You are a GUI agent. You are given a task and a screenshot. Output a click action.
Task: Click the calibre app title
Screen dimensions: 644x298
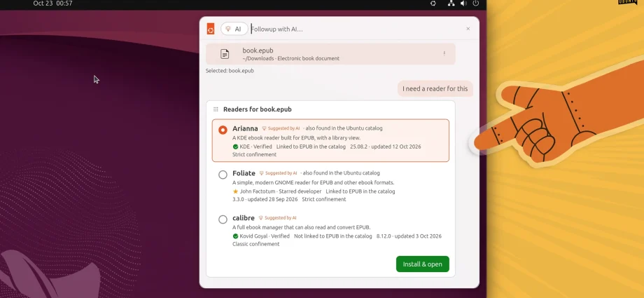click(244, 218)
